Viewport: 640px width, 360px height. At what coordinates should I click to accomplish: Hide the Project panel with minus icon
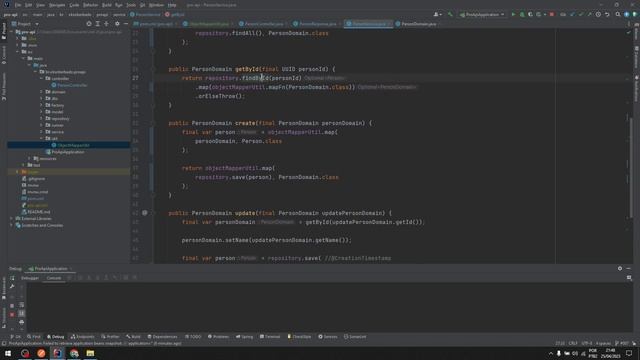126,24
